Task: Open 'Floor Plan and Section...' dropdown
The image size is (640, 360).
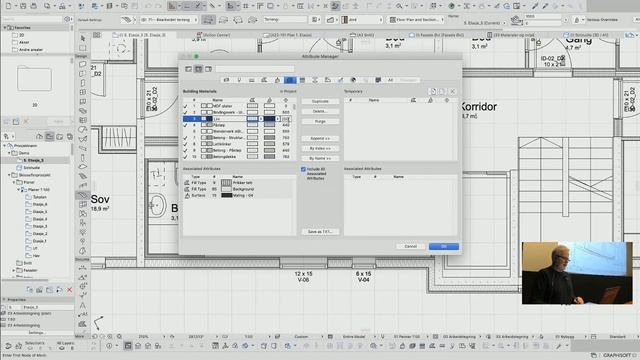Action: 416,20
